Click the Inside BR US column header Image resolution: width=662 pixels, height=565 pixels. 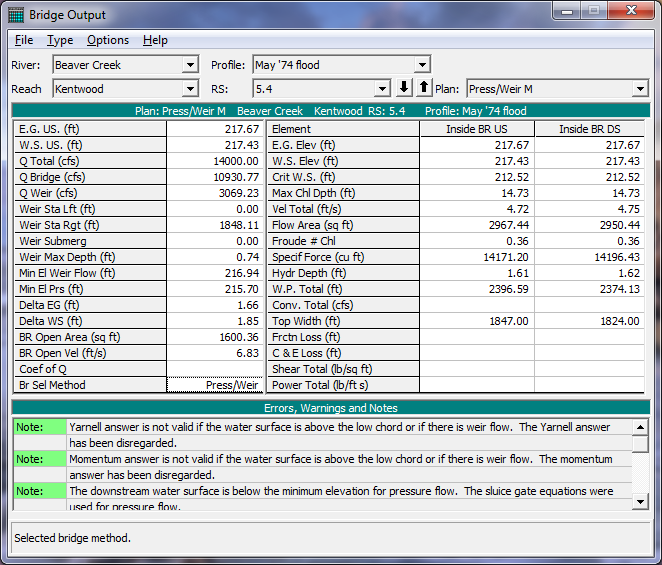(476, 129)
